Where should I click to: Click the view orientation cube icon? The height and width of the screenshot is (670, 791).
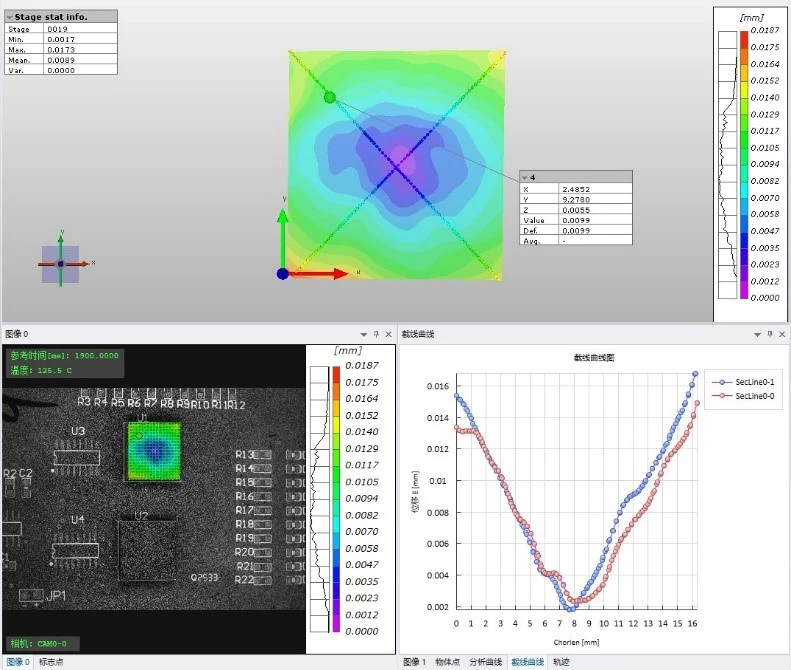[x=61, y=264]
